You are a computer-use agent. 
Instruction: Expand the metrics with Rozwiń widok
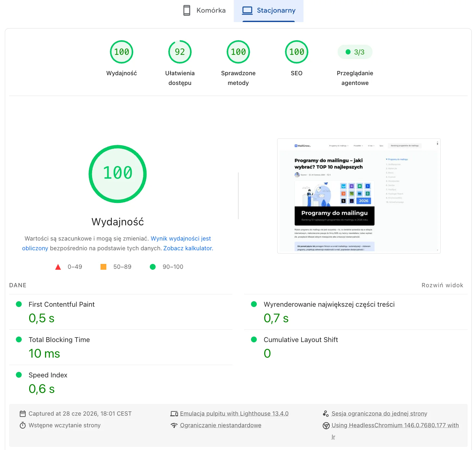[442, 285]
